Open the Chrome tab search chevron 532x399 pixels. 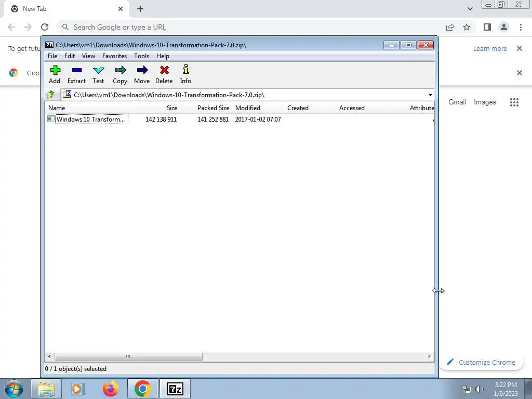[x=470, y=9]
